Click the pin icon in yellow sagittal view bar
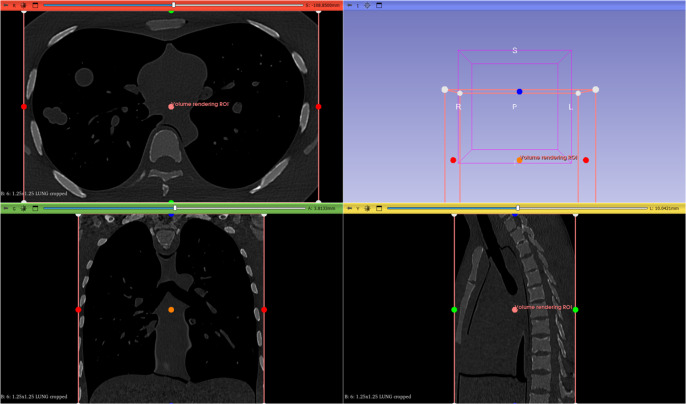The height and width of the screenshot is (404, 686). pos(350,208)
